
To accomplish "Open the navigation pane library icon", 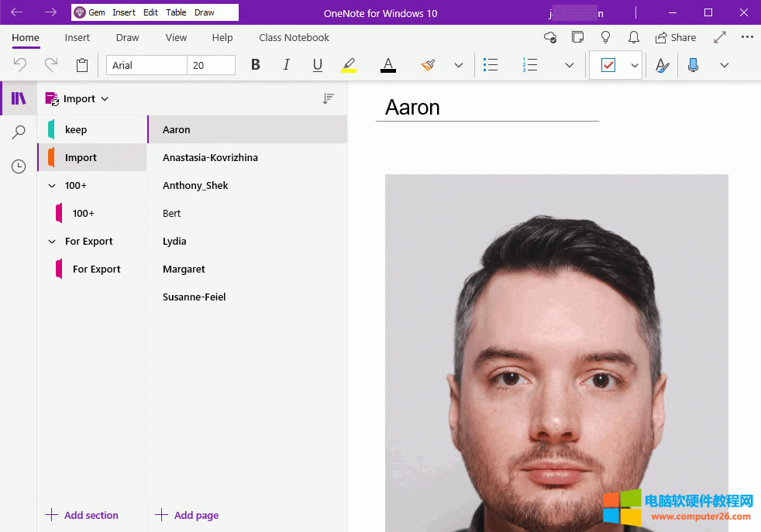I will [18, 98].
